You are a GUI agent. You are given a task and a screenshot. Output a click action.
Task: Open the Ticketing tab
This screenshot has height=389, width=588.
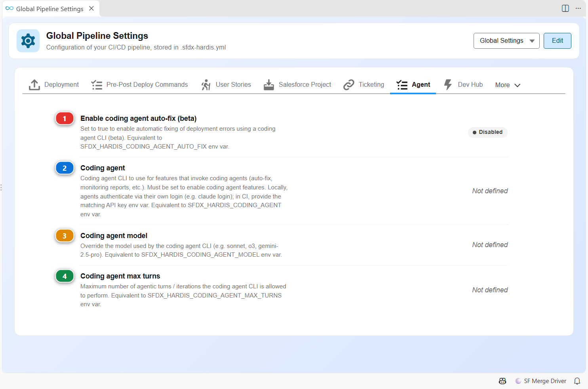(x=364, y=85)
